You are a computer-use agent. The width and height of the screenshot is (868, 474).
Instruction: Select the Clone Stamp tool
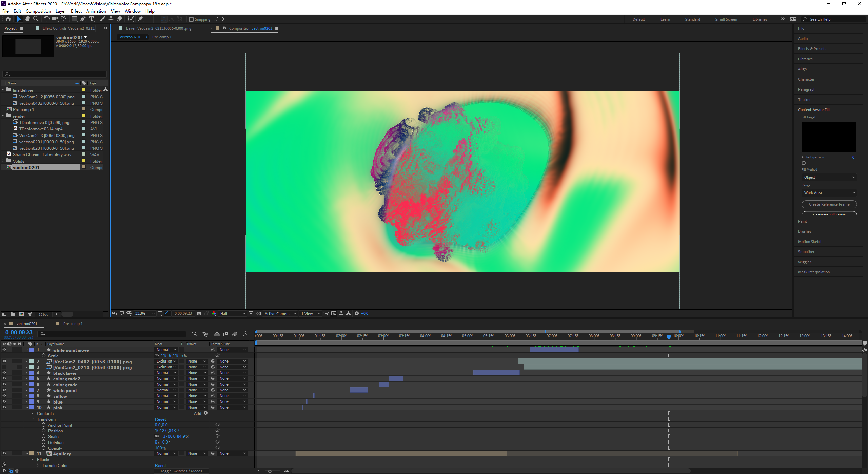[x=111, y=19]
